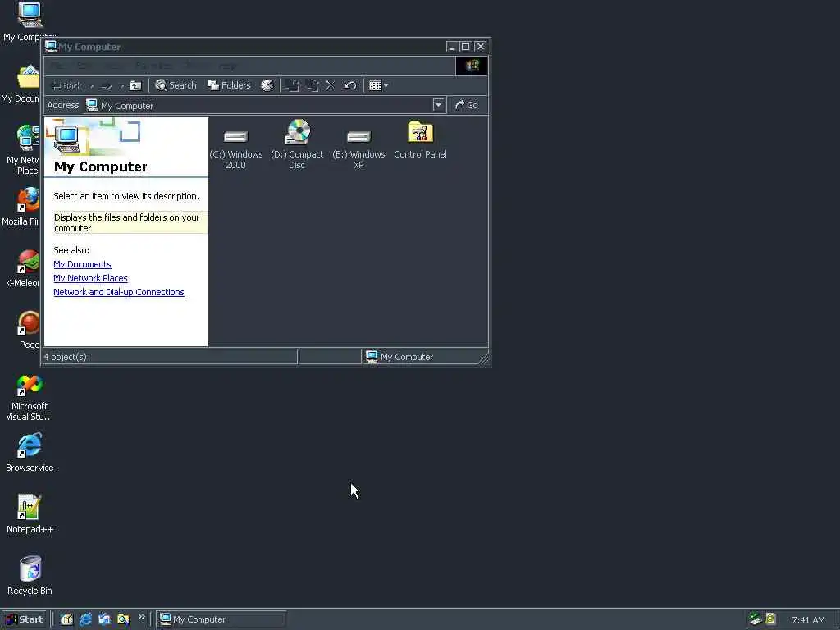Click the My Computer taskbar button
This screenshot has width=840, height=630.
(221, 619)
